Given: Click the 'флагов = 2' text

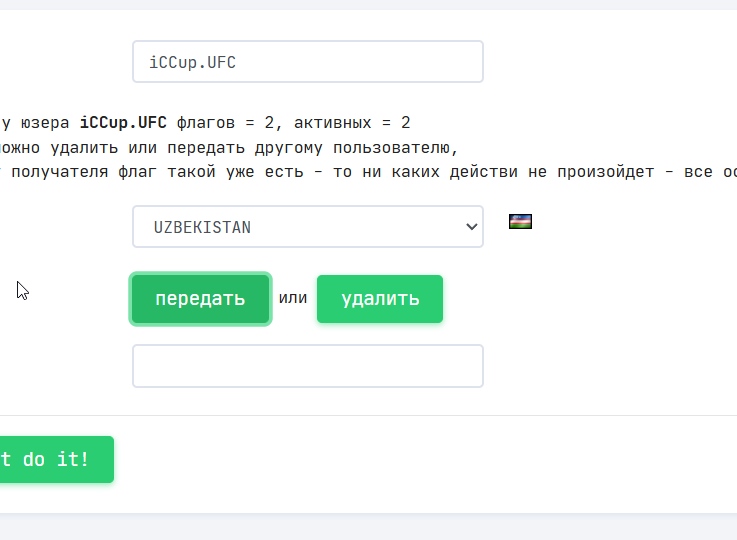Looking at the screenshot, I should pyautogui.click(x=225, y=123).
